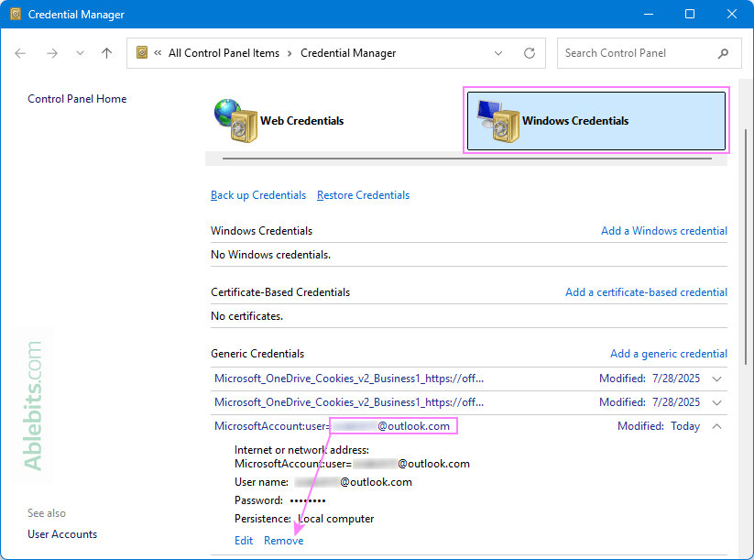Select the All Control Panel Items breadcrumb
The image size is (754, 560).
coord(224,53)
